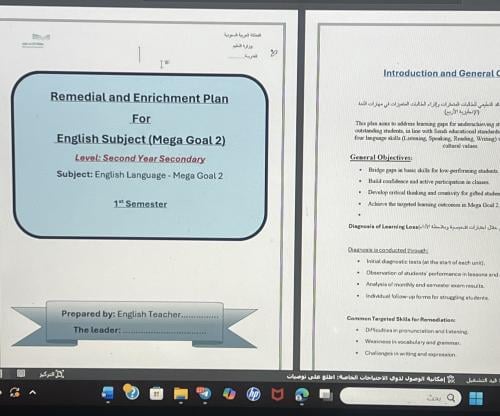The height and width of the screenshot is (416, 500).
Task: Click 'Common Targeted Skills for Remediation' heading
Action: tap(401, 319)
